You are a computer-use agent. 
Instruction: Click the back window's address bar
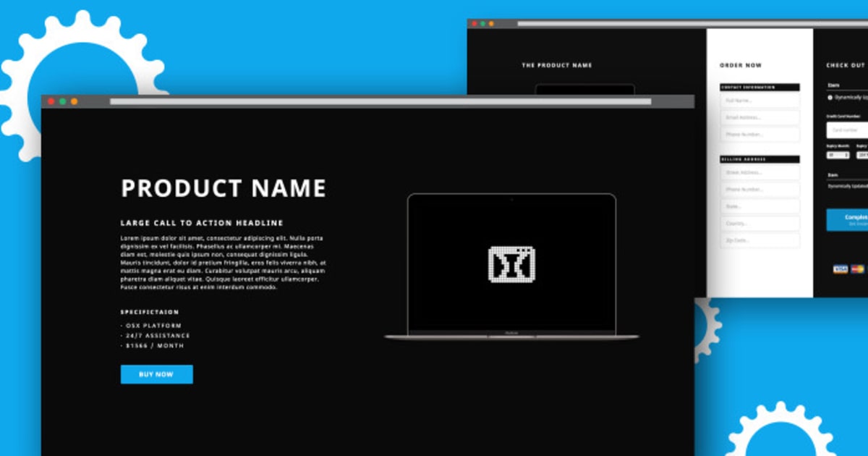(x=692, y=24)
